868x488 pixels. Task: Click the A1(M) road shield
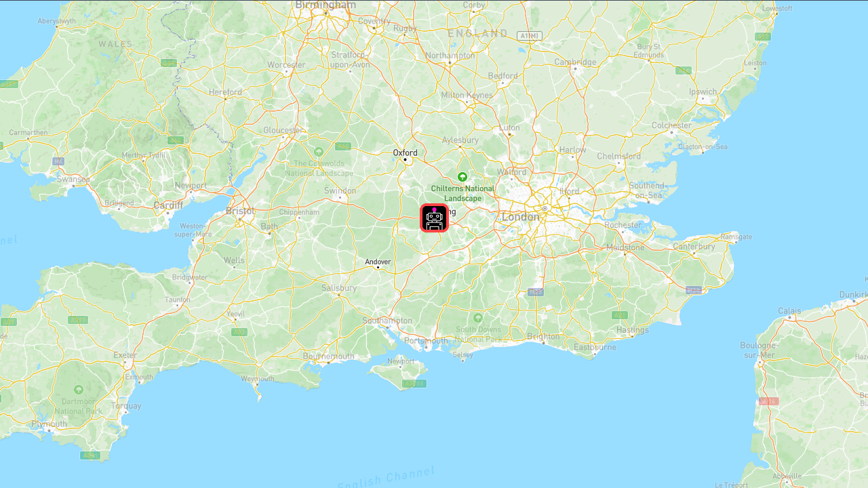(x=529, y=35)
